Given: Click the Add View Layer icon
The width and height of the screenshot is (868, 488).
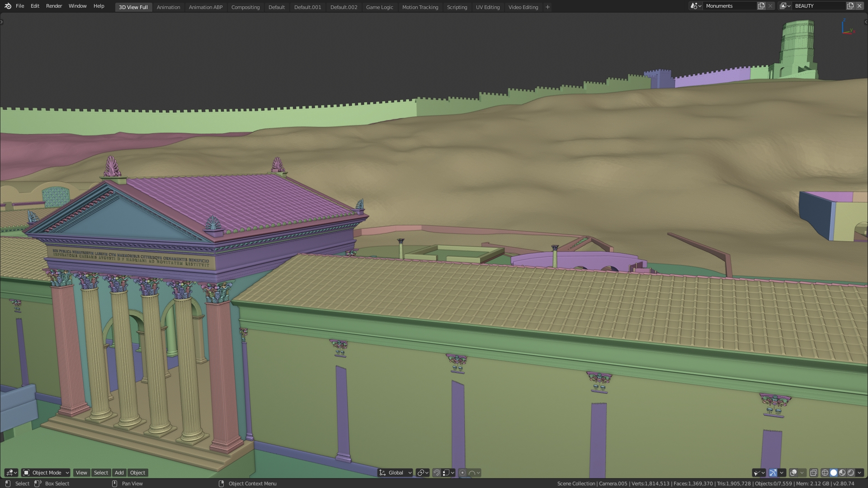Looking at the screenshot, I should tap(850, 6).
